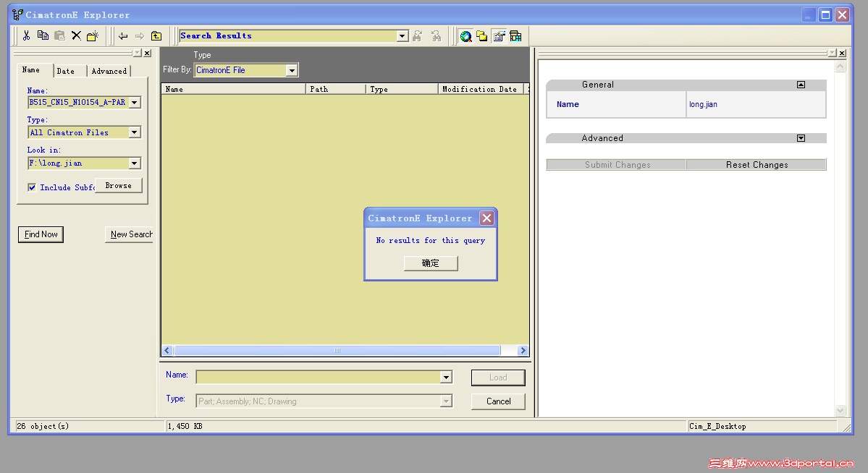This screenshot has width=868, height=473.
Task: Create a new folder with toolbar icon
Action: point(93,36)
